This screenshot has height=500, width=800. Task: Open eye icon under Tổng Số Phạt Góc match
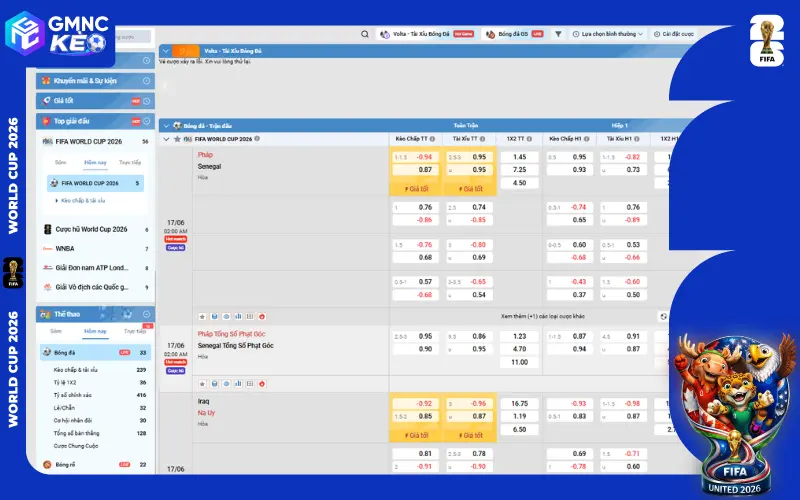(227, 384)
